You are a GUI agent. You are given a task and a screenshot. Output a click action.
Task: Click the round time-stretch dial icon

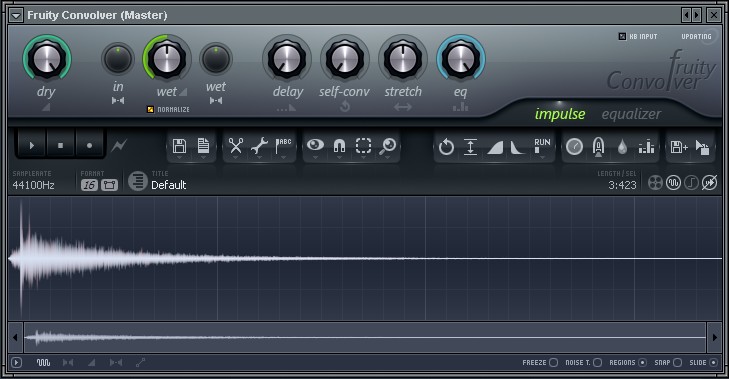point(574,147)
